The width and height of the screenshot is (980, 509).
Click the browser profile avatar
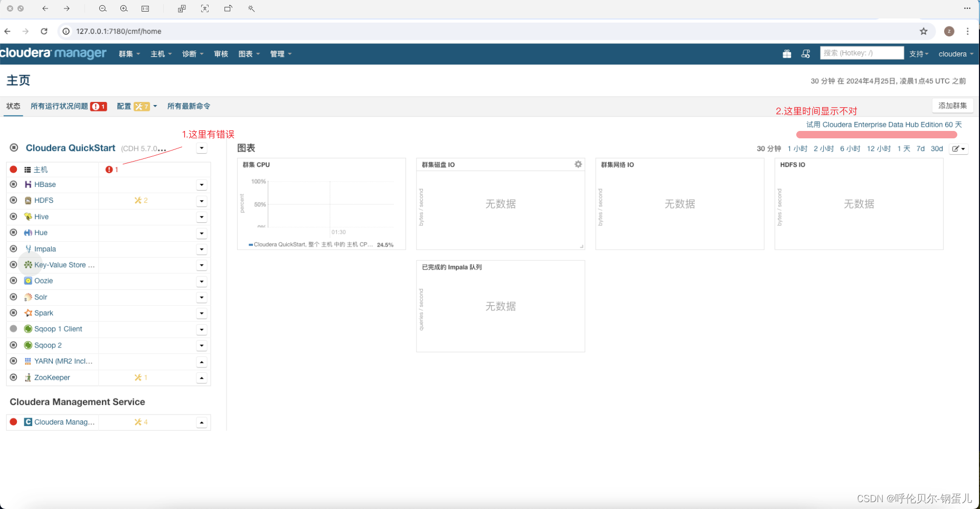click(x=949, y=31)
